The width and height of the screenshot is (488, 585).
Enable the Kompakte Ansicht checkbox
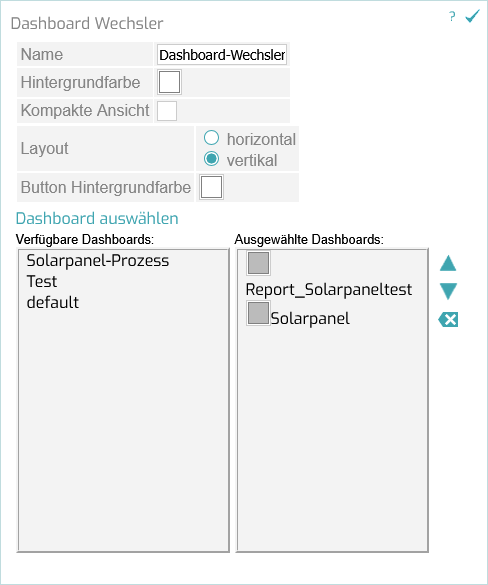click(x=167, y=111)
